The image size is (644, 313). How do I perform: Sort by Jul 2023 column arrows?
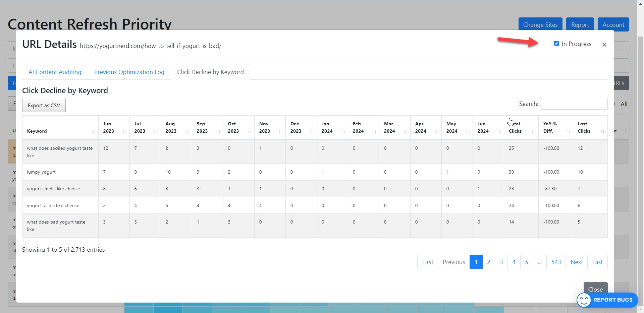(x=156, y=131)
